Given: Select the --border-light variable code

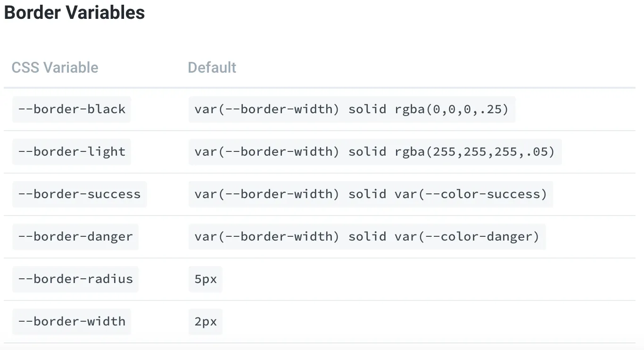Looking at the screenshot, I should 72,152.
